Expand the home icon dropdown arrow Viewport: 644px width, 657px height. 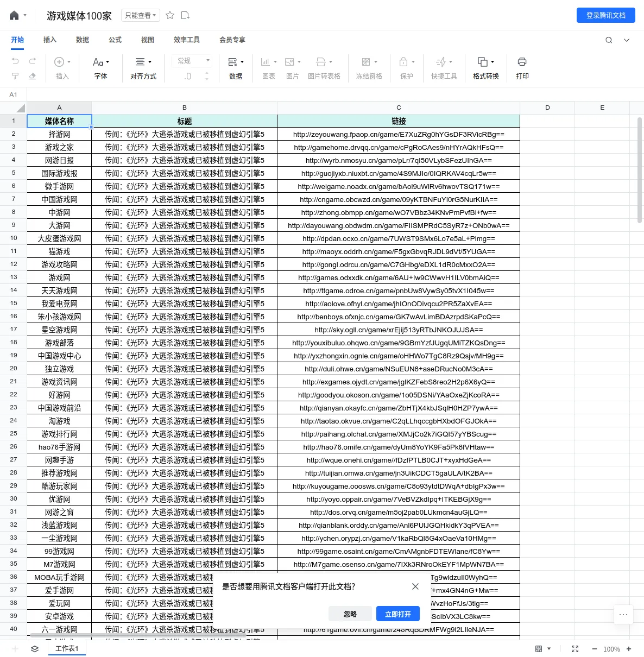pyautogui.click(x=25, y=15)
